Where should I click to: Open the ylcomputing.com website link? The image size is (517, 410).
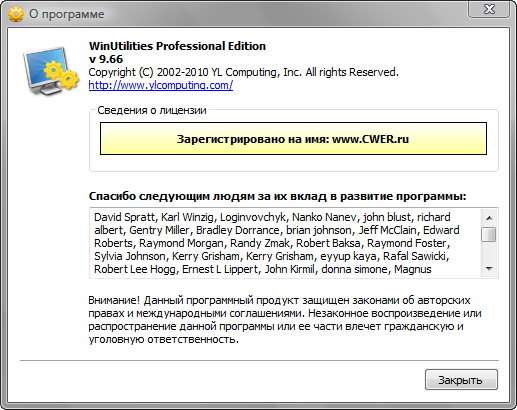161,85
